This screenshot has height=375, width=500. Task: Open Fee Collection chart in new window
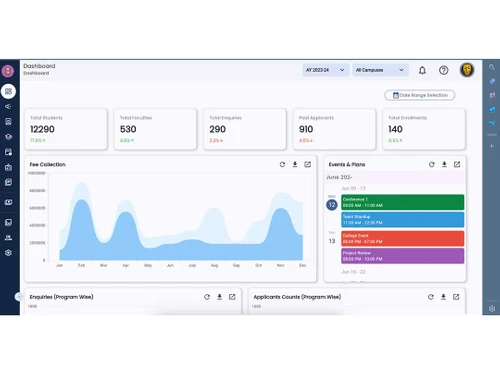308,164
